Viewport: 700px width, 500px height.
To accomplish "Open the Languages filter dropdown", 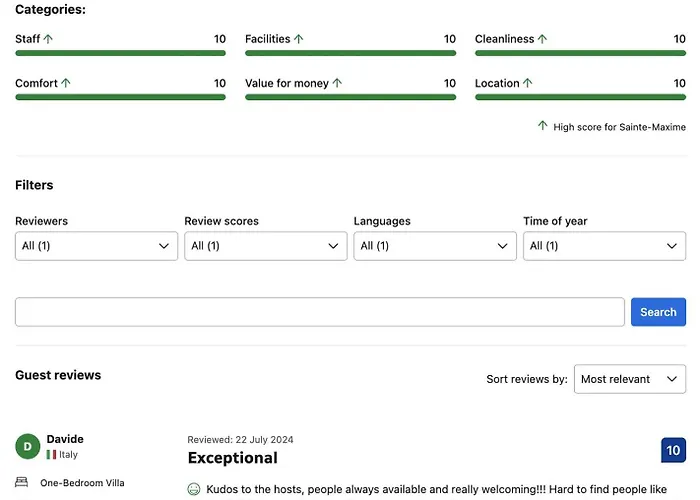I will tap(435, 246).
